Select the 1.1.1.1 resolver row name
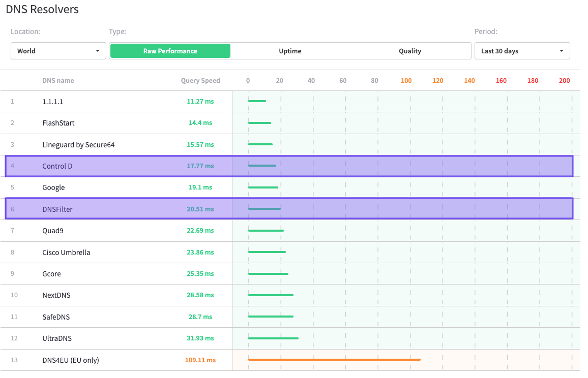 point(53,102)
